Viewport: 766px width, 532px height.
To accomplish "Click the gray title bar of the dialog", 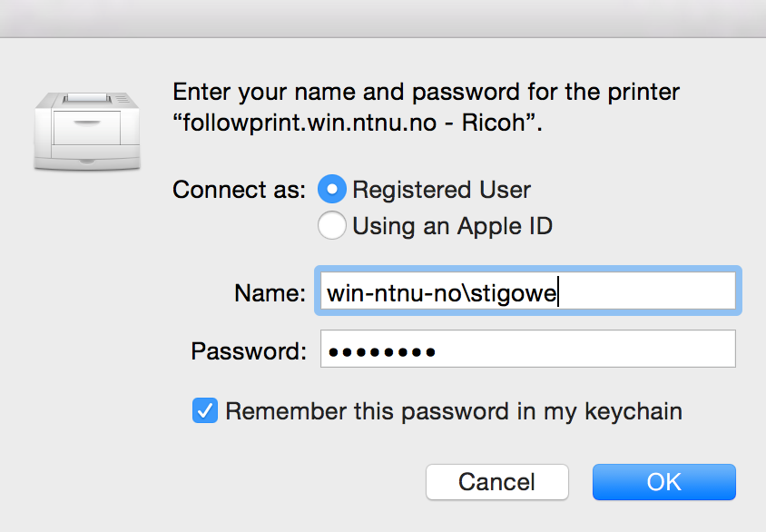I will click(383, 18).
